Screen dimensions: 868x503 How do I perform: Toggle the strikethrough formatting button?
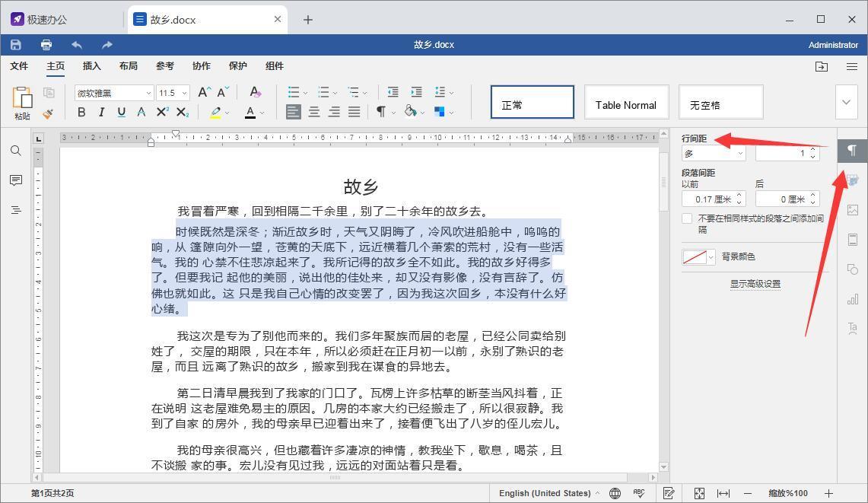141,112
